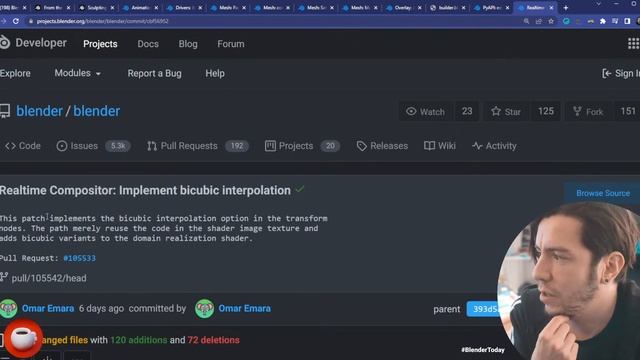The width and height of the screenshot is (640, 360).
Task: Click the share page icon in address bar
Action: tap(539, 21)
